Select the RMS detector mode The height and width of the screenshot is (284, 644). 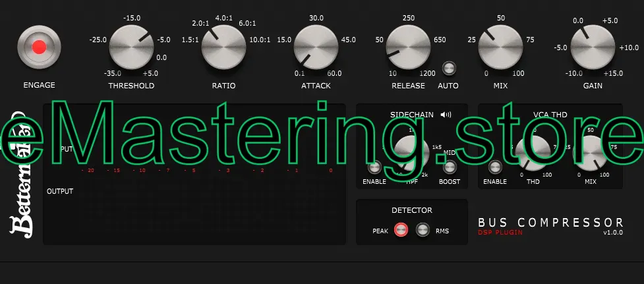click(423, 230)
